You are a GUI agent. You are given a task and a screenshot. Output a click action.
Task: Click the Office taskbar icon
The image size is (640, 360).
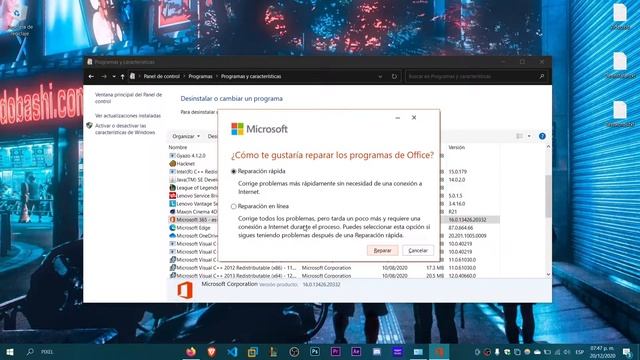click(439, 351)
